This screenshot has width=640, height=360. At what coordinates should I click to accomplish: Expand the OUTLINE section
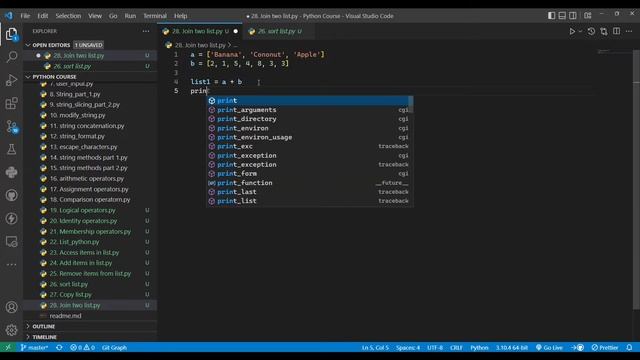[91, 326]
